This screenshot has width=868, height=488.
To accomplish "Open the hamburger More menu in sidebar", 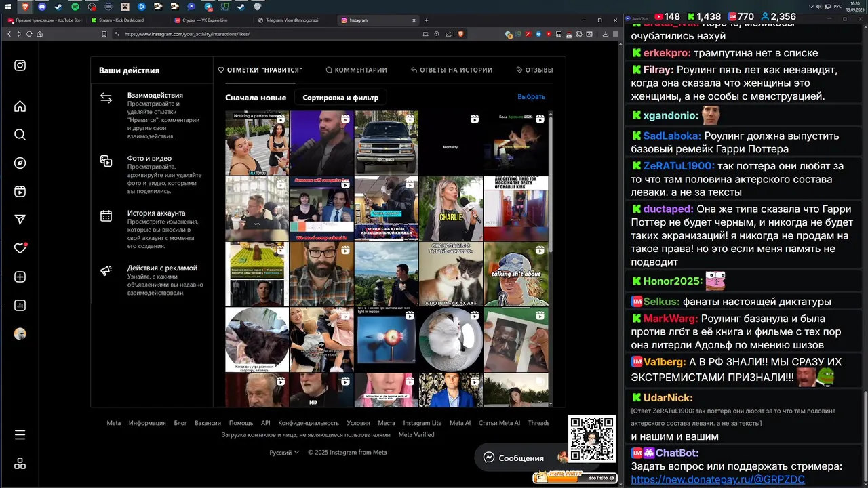I will (x=20, y=435).
